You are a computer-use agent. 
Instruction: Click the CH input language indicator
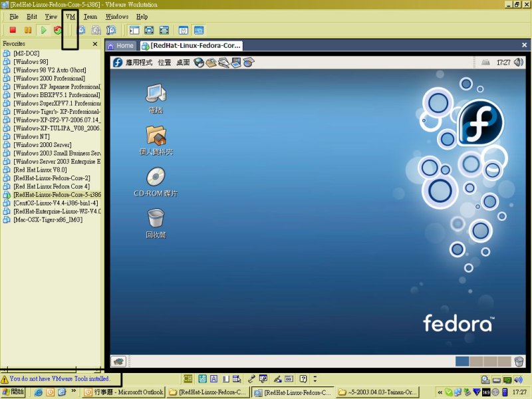(x=188, y=378)
